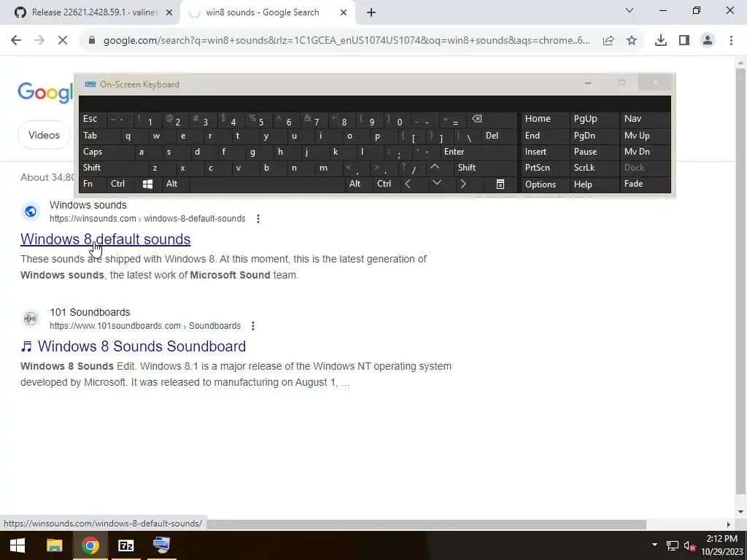This screenshot has width=747, height=560.
Task: Open 7-Zip from taskbar
Action: coord(125,545)
